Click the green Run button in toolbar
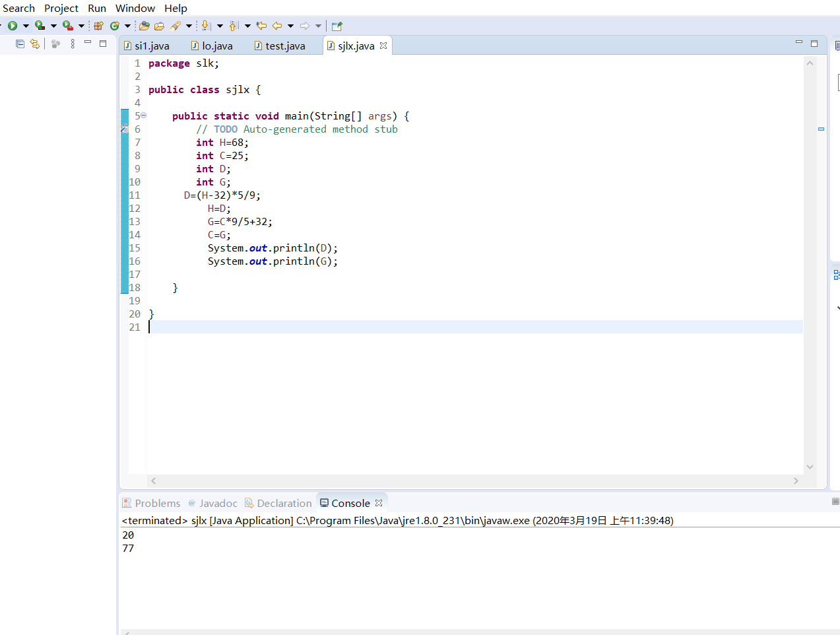The image size is (840, 635). coord(13,26)
